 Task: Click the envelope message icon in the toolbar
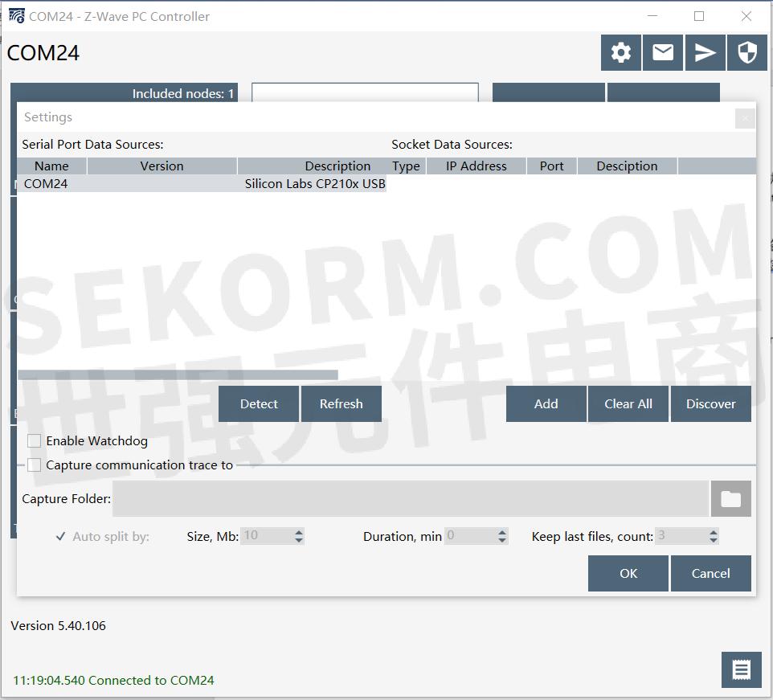[662, 52]
